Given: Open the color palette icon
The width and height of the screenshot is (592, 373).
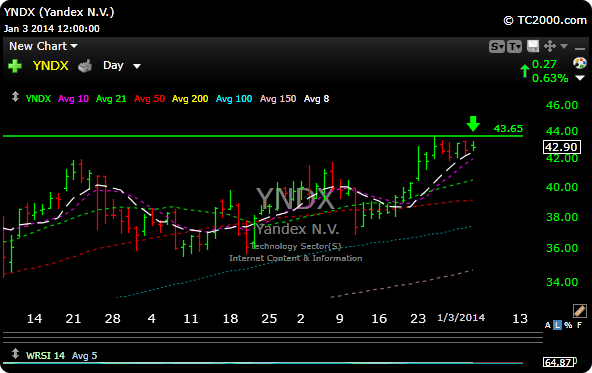Looking at the screenshot, I should pyautogui.click(x=580, y=63).
